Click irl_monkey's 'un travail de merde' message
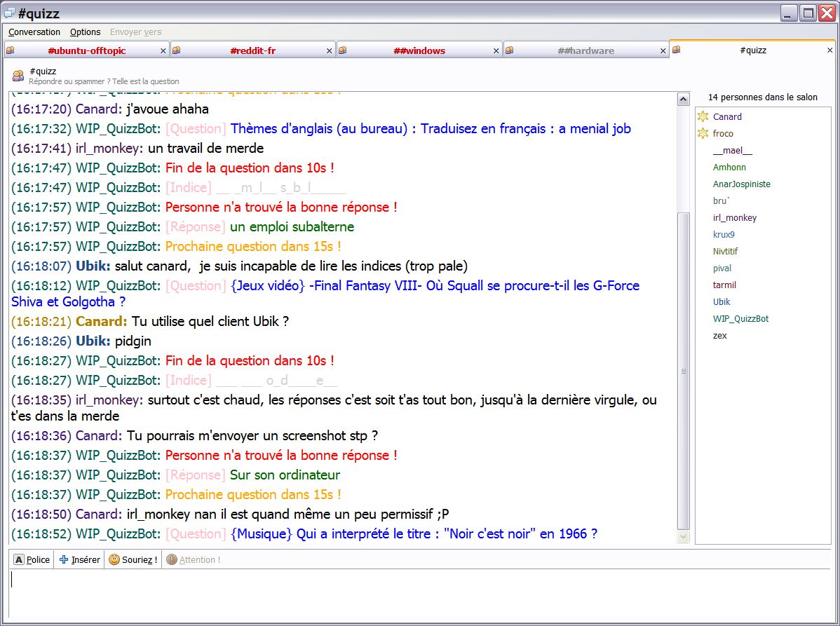 [205, 149]
